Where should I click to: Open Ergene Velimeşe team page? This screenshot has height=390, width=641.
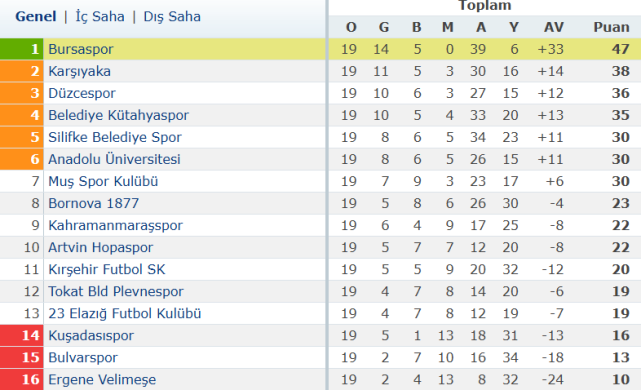tap(102, 380)
